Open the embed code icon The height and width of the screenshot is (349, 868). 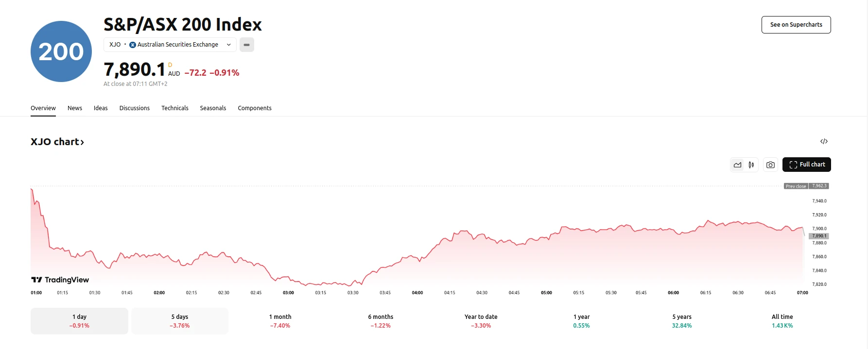[824, 142]
